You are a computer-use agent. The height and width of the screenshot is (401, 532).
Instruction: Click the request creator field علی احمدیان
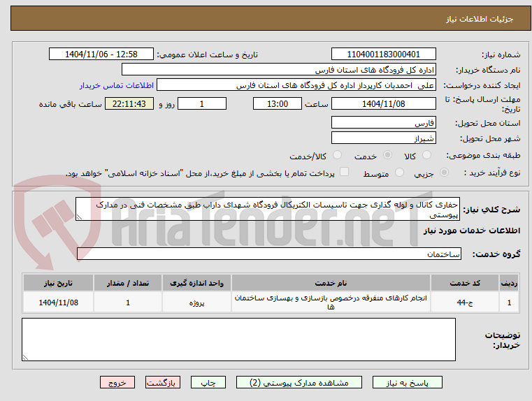[296, 85]
